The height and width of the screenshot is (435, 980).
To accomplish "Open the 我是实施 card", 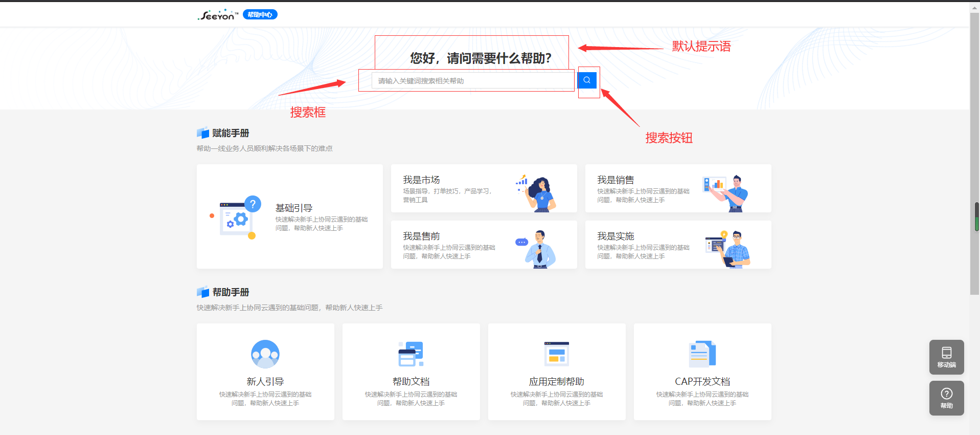I will pos(678,245).
